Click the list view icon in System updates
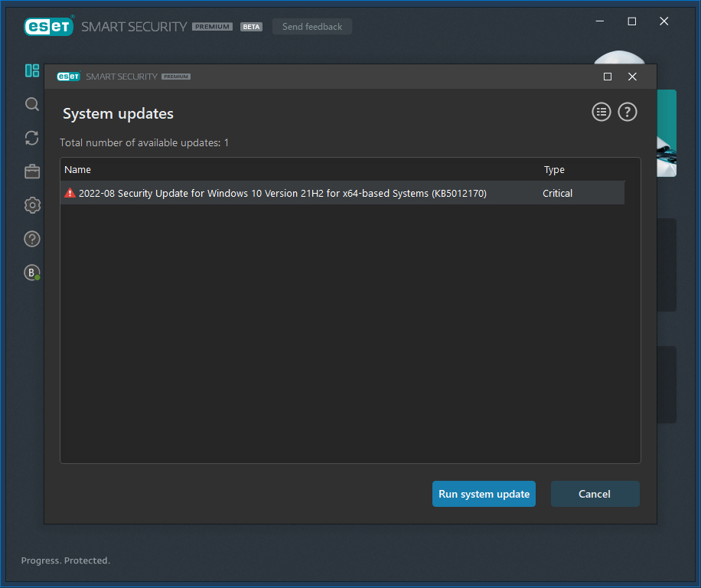The image size is (701, 588). [602, 112]
